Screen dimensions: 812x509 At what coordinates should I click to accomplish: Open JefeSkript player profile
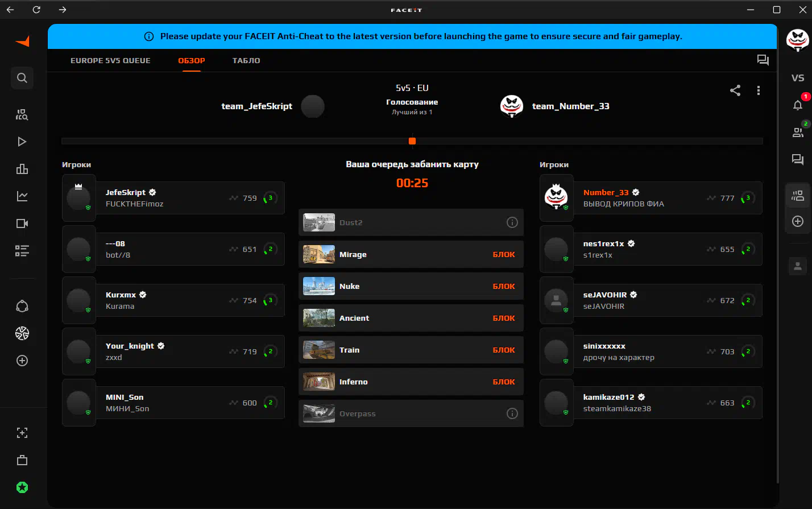[x=173, y=198]
